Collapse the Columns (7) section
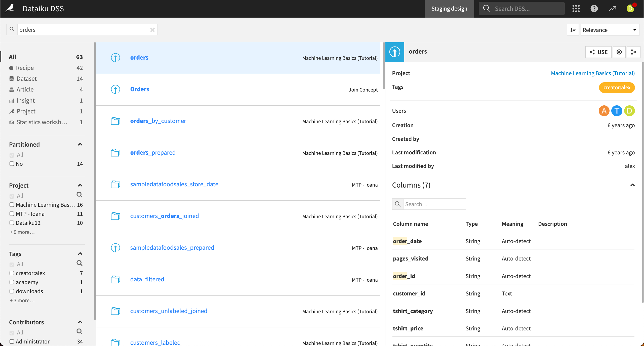 (632, 185)
